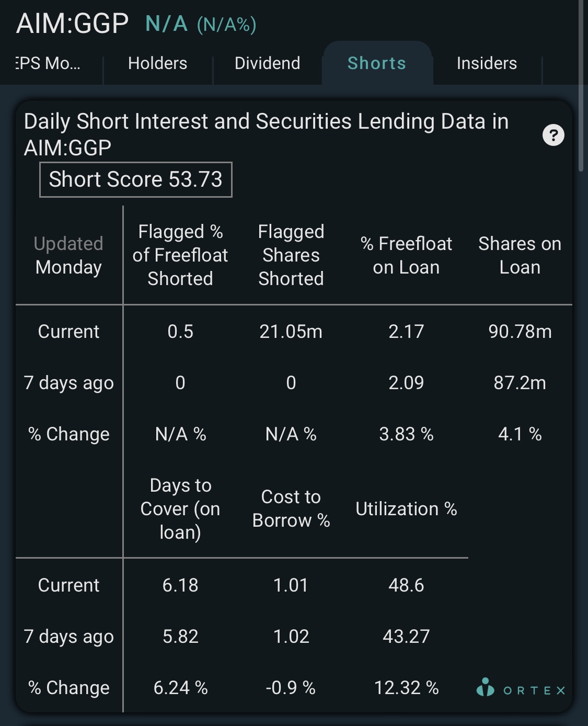Tap the AIM:GGP ticker title
The width and height of the screenshot is (588, 726).
(x=72, y=23)
